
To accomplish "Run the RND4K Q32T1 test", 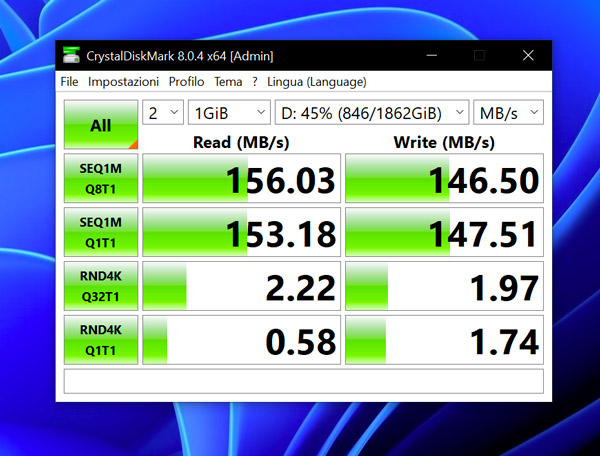I will [x=101, y=286].
